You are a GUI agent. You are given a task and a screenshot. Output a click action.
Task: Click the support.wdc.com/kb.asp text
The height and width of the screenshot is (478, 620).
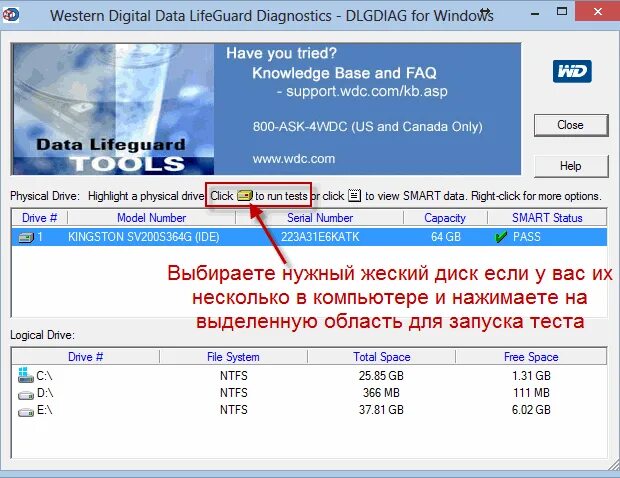[367, 91]
